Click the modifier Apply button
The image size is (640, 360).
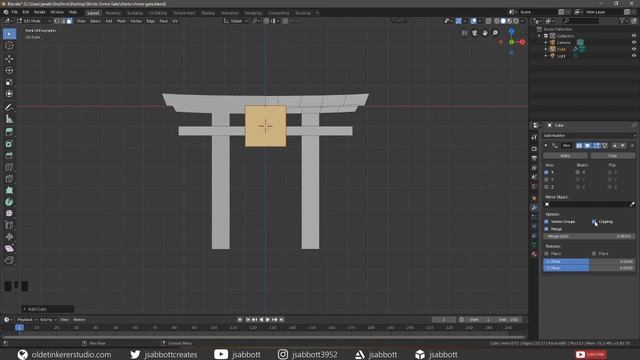point(565,156)
